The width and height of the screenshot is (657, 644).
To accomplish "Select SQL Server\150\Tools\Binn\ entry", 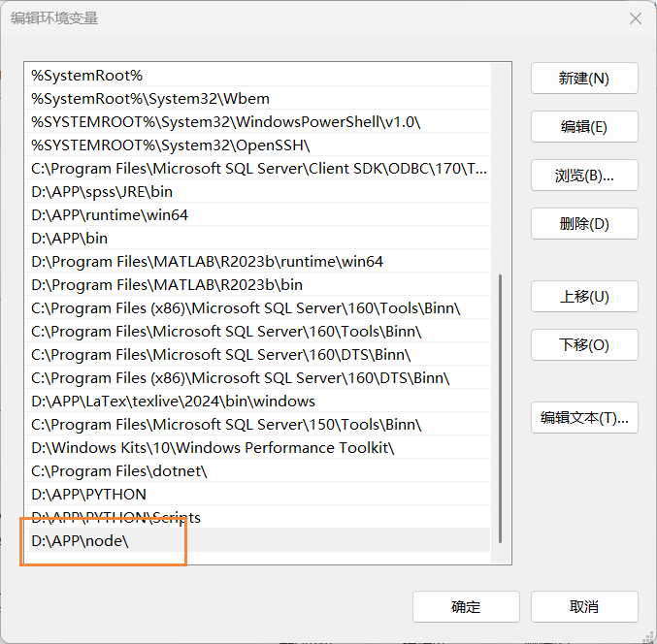I will pyautogui.click(x=258, y=425).
